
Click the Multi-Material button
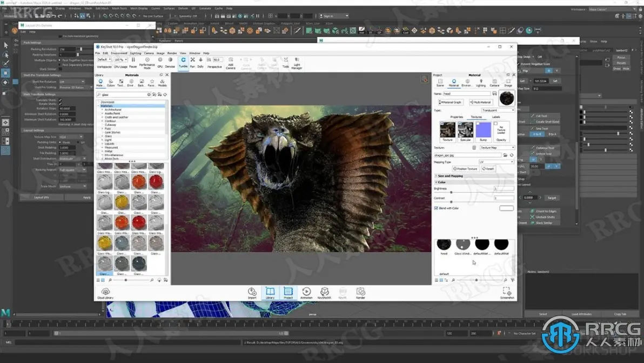point(480,102)
